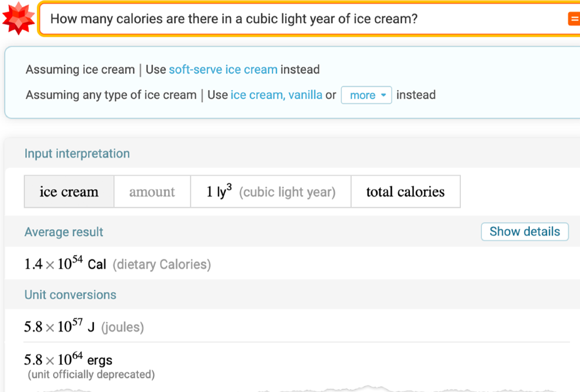The height and width of the screenshot is (392, 580).
Task: Click the Average result heading
Action: click(64, 232)
